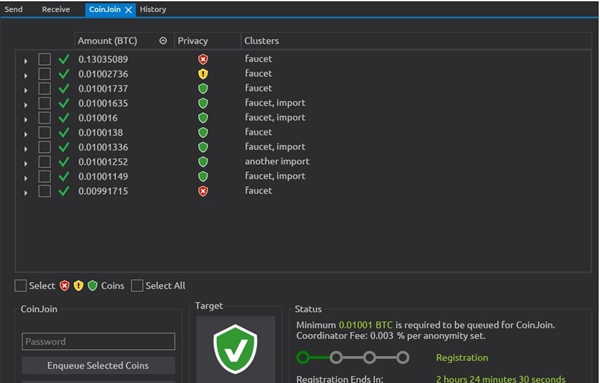
Task: Click red shield filter icon beside Select
Action: (x=65, y=286)
